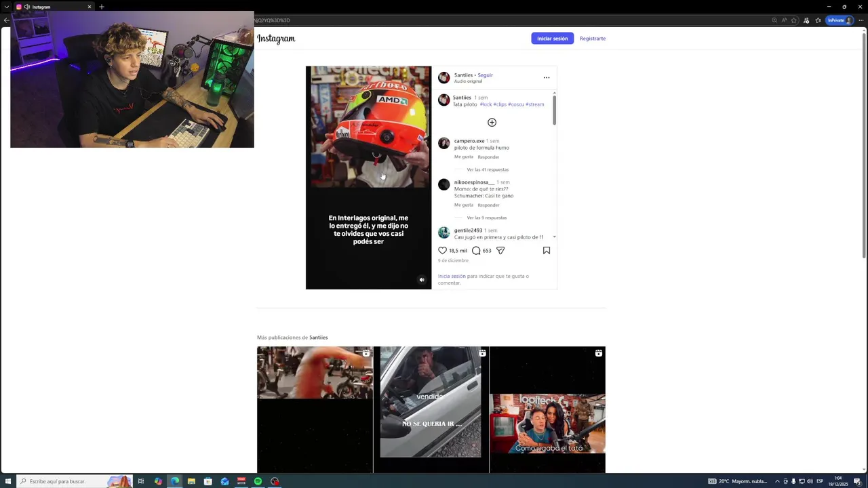Click the down arrow of the comments scrollbar
This screenshot has width=868, height=488.
point(554,237)
